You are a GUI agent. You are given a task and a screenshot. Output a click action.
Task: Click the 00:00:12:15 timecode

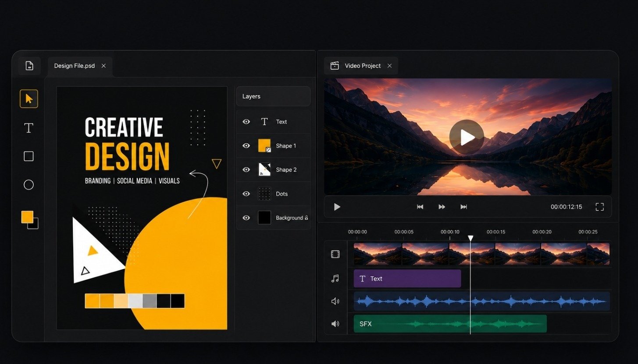point(566,207)
